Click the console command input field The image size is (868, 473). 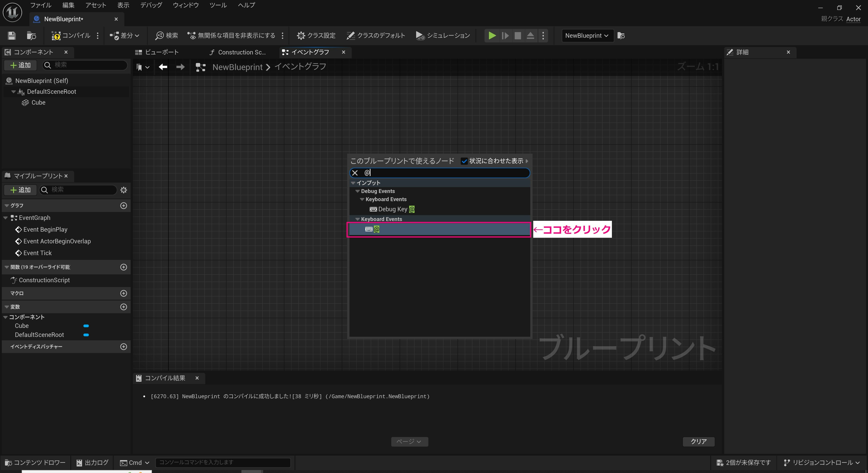(x=222, y=462)
